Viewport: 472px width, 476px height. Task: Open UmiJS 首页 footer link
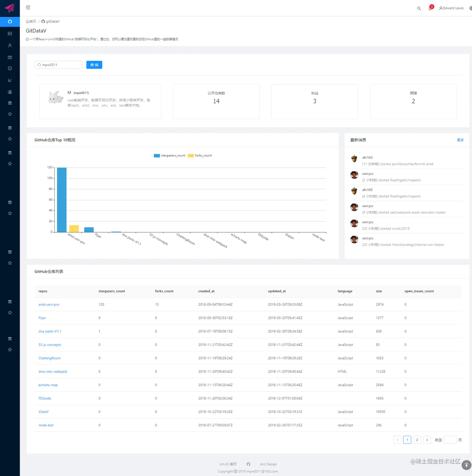click(228, 464)
